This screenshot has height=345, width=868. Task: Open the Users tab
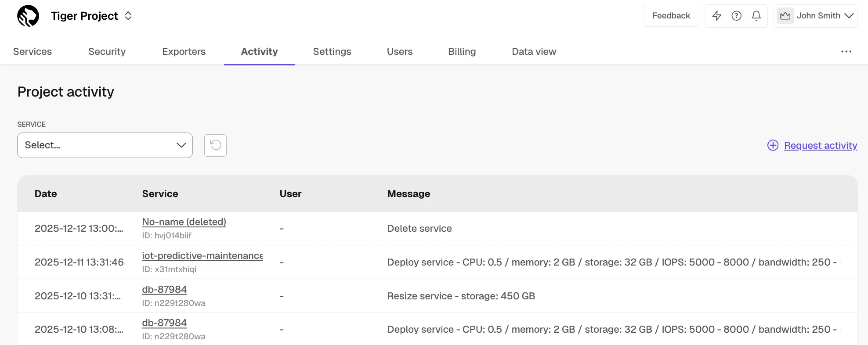point(400,52)
